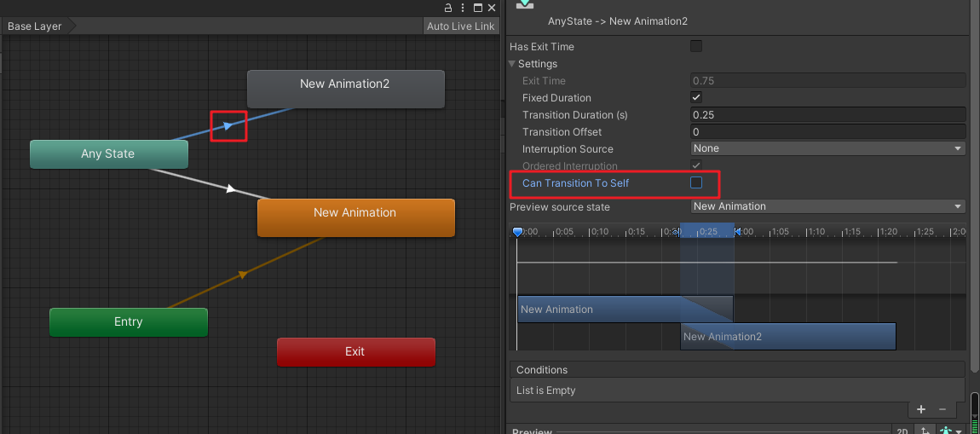Viewport: 980px width, 434px height.
Task: Select white transition arrow to New Animation
Action: click(231, 188)
